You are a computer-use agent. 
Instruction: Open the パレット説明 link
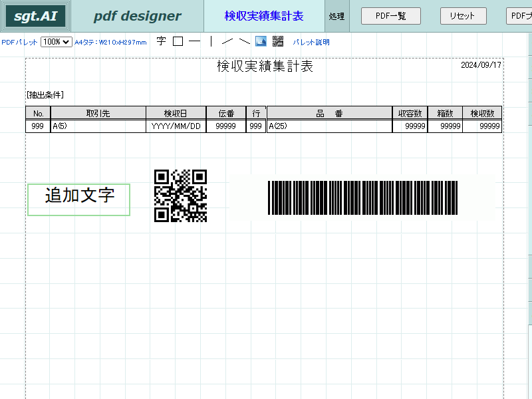tap(311, 42)
